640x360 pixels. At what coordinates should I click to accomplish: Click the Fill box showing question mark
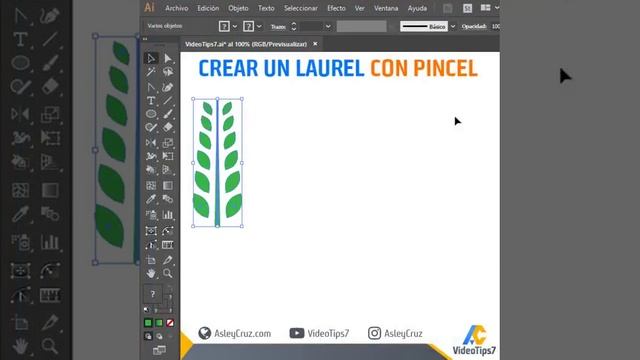coord(153,294)
